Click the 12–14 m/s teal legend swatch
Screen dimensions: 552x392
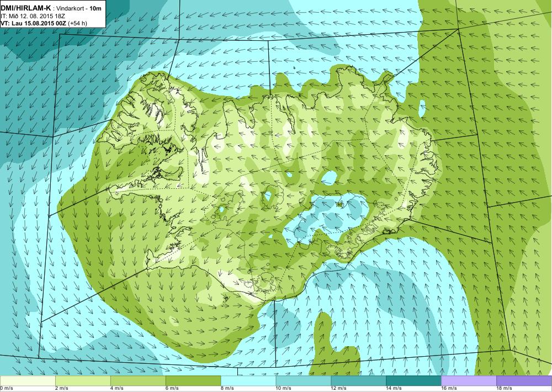pos(359,381)
